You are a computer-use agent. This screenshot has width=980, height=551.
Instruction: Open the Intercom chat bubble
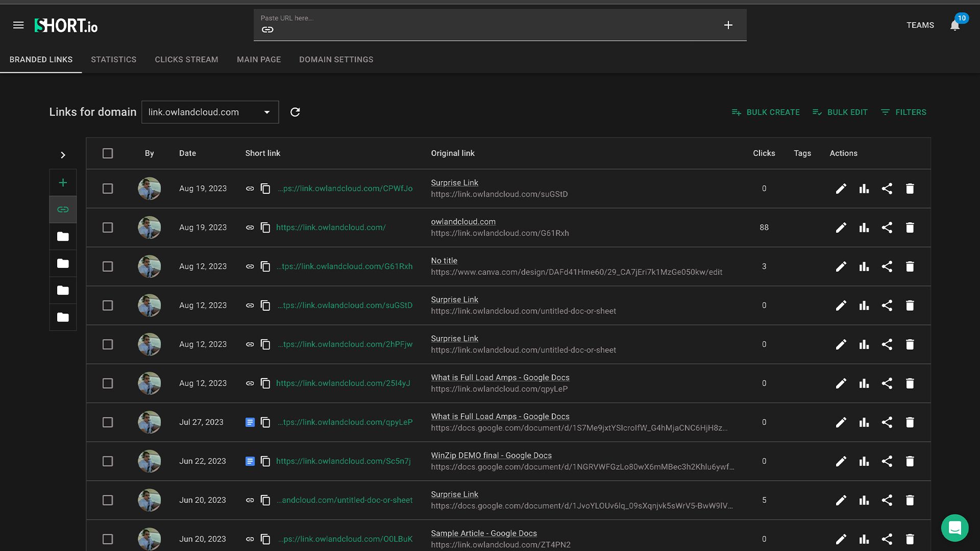point(954,528)
